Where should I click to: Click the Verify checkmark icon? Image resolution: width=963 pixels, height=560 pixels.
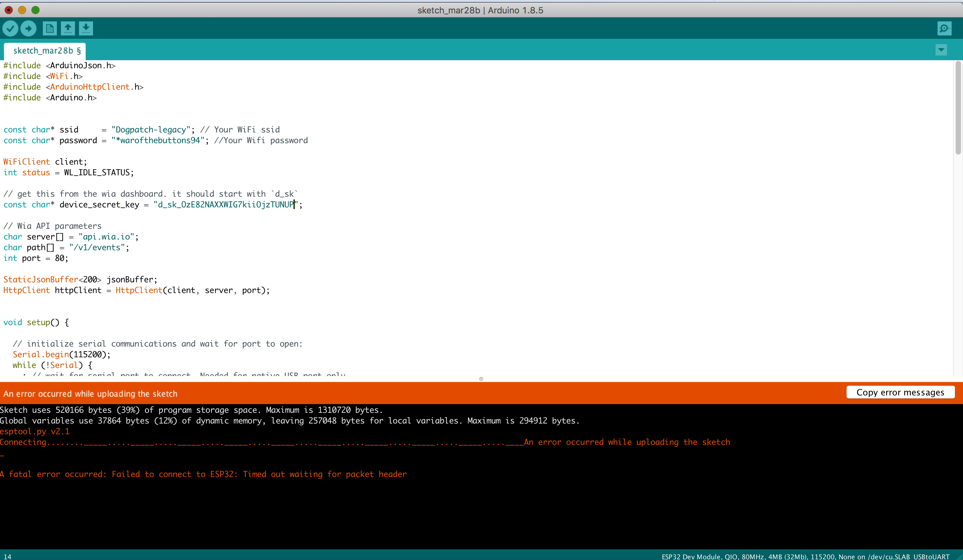tap(10, 28)
